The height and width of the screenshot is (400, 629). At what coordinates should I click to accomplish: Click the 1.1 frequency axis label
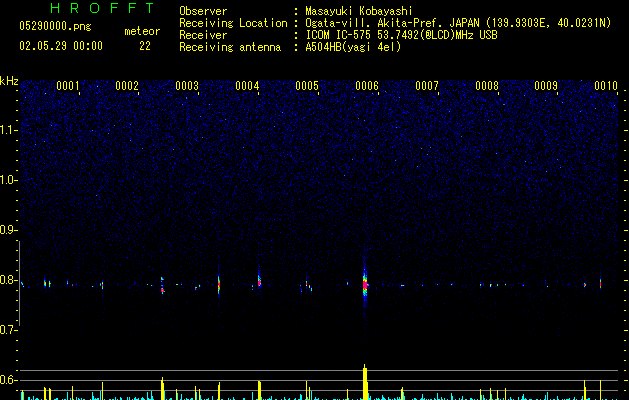point(8,130)
